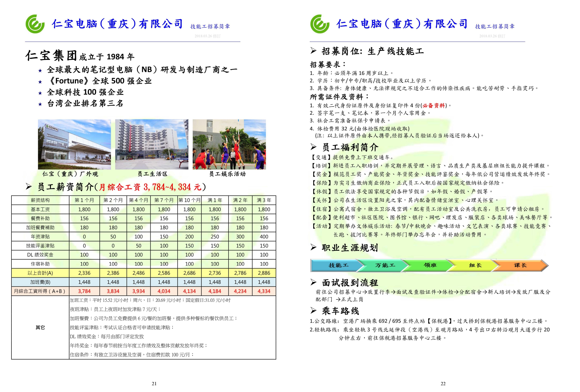
Task: Click the factory exterior photo
Action: point(74,144)
